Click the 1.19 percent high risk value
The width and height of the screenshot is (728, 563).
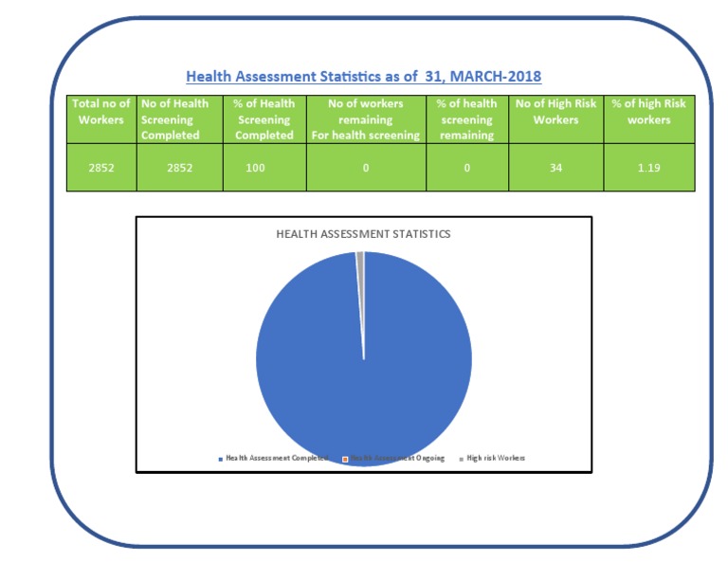(648, 168)
